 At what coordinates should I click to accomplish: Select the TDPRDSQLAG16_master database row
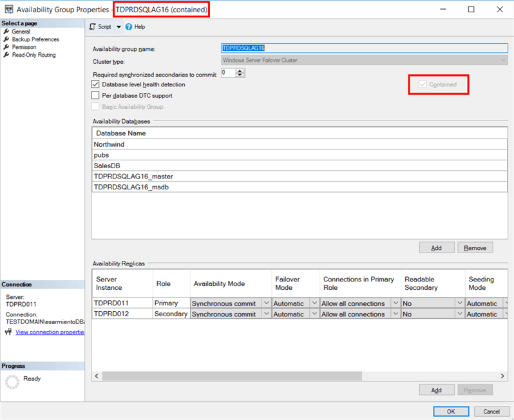click(300, 177)
